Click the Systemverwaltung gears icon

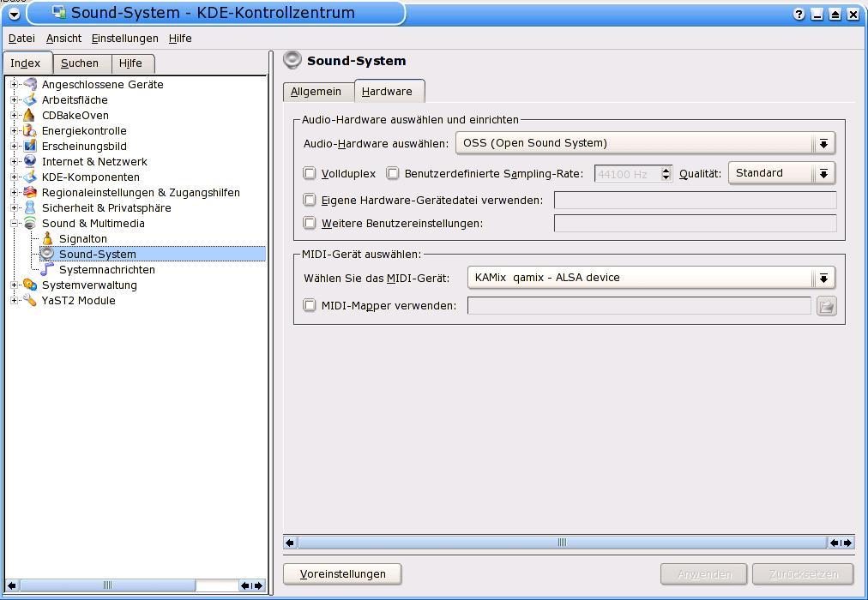tap(29, 285)
